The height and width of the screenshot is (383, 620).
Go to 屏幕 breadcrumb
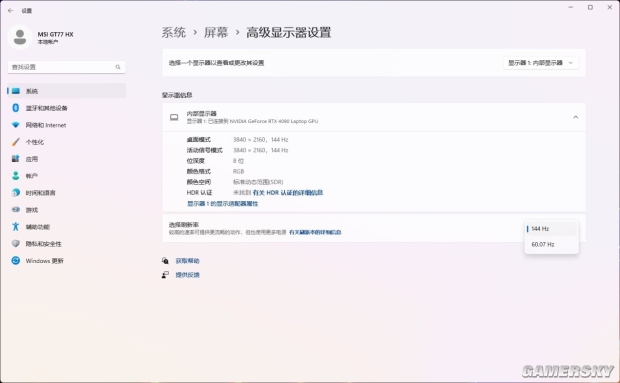pos(216,32)
